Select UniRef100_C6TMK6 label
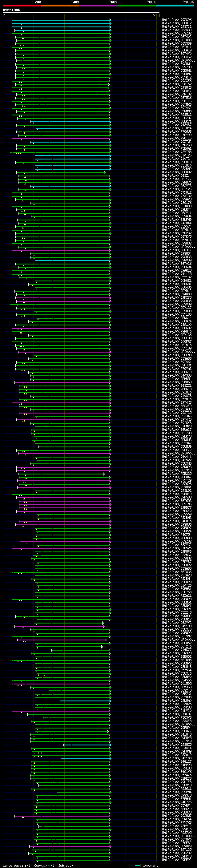The width and height of the screenshot is (197, 868). click(x=177, y=104)
